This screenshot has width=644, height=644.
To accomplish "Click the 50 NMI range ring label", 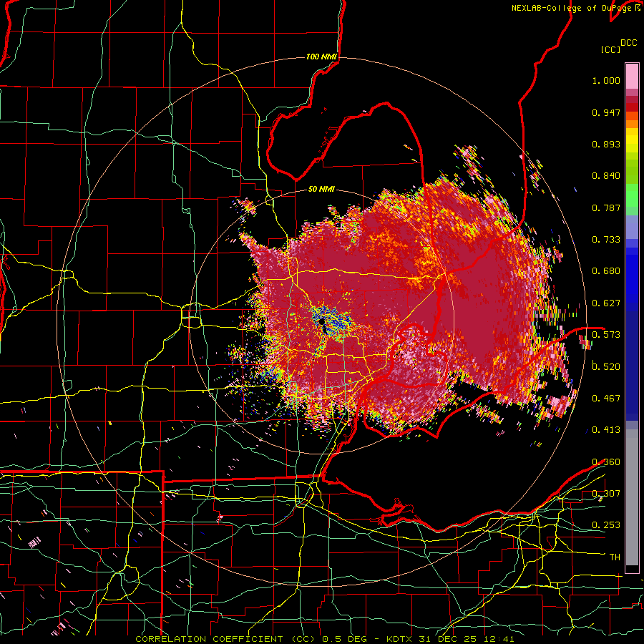I will click(x=321, y=190).
